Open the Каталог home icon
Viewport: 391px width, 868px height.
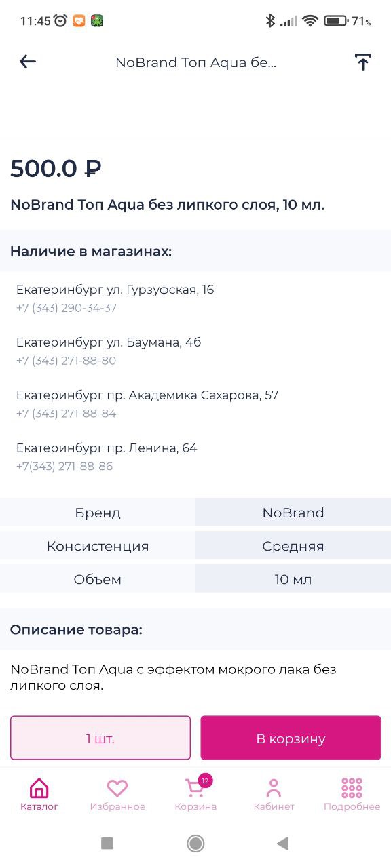pyautogui.click(x=39, y=789)
